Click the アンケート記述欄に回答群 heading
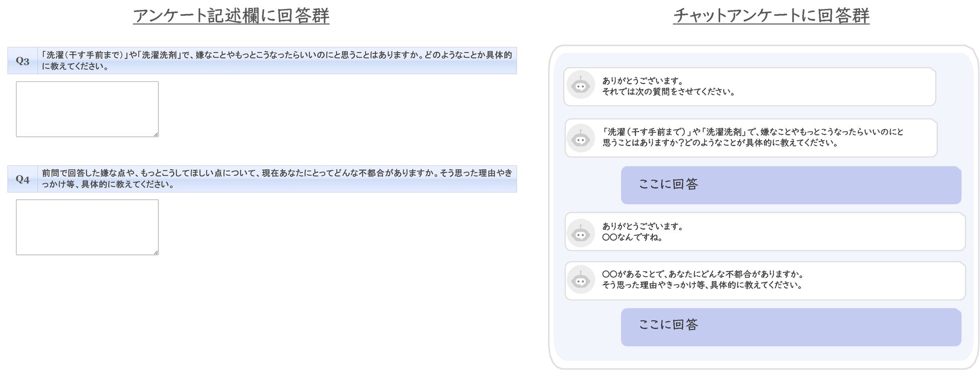 [231, 16]
